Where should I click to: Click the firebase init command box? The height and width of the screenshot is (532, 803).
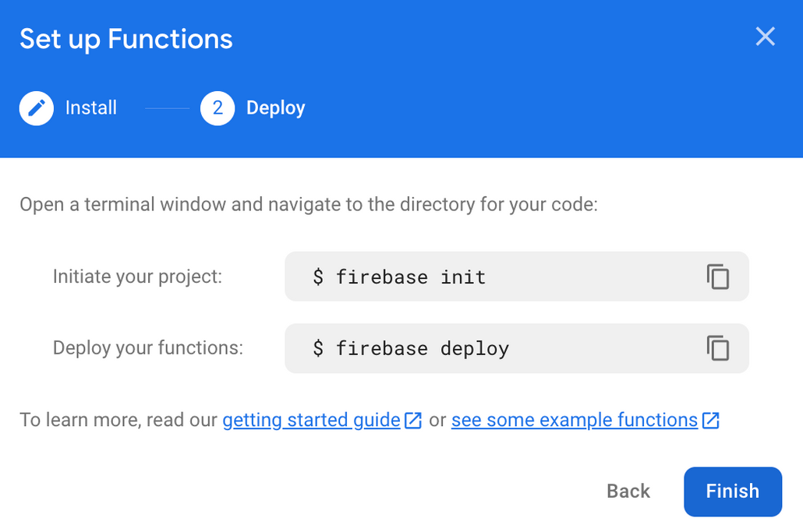pyautogui.click(x=517, y=277)
